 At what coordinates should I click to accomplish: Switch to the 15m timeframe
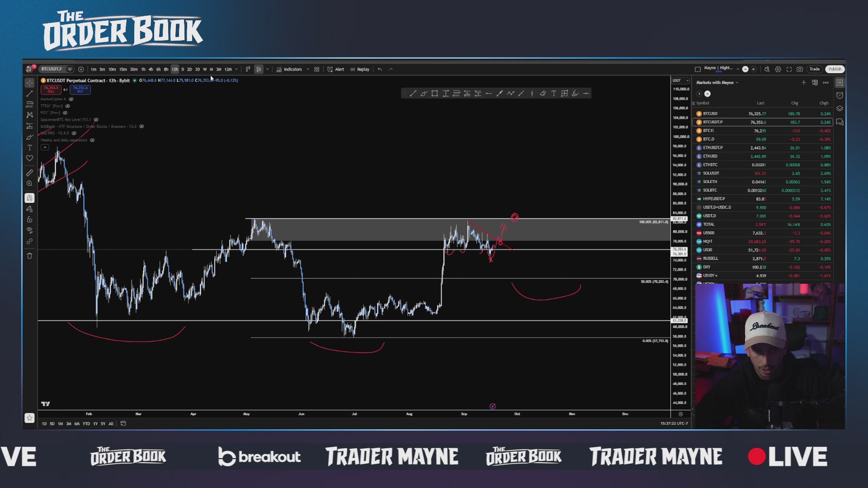[x=123, y=69]
